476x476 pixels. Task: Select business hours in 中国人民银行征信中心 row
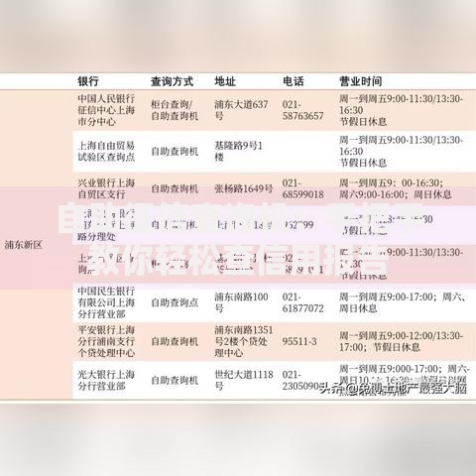pos(401,110)
